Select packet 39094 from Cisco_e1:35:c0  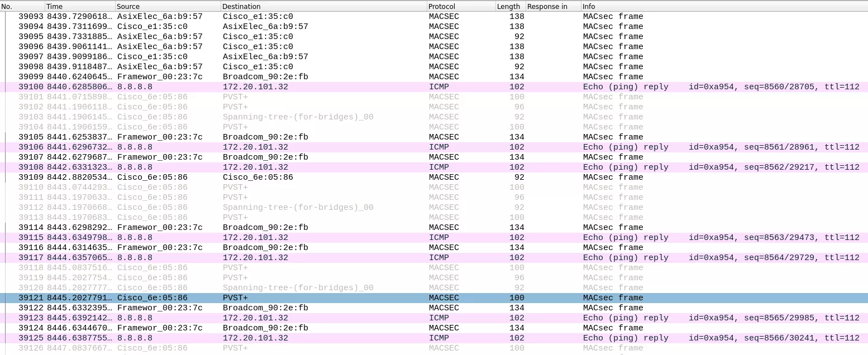tap(434, 27)
